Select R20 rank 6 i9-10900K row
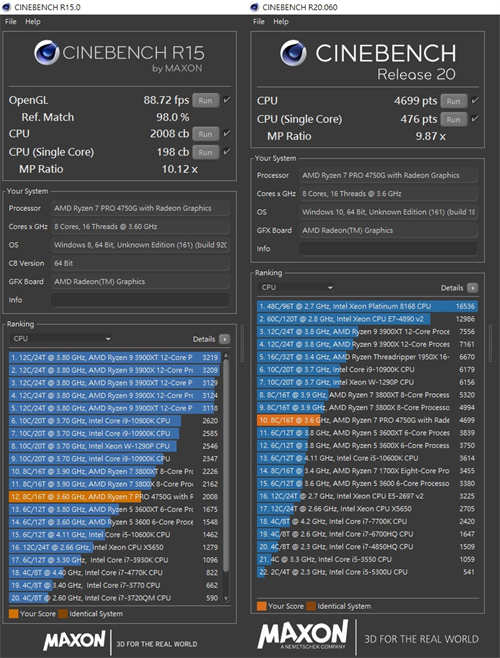 click(367, 369)
